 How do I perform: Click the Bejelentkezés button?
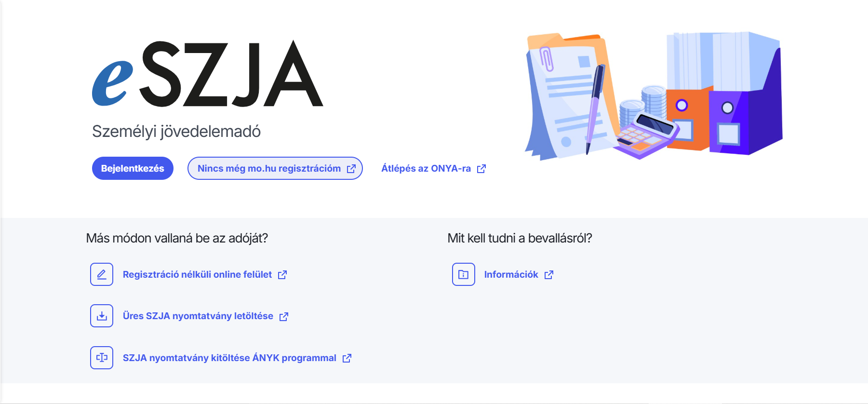click(133, 168)
